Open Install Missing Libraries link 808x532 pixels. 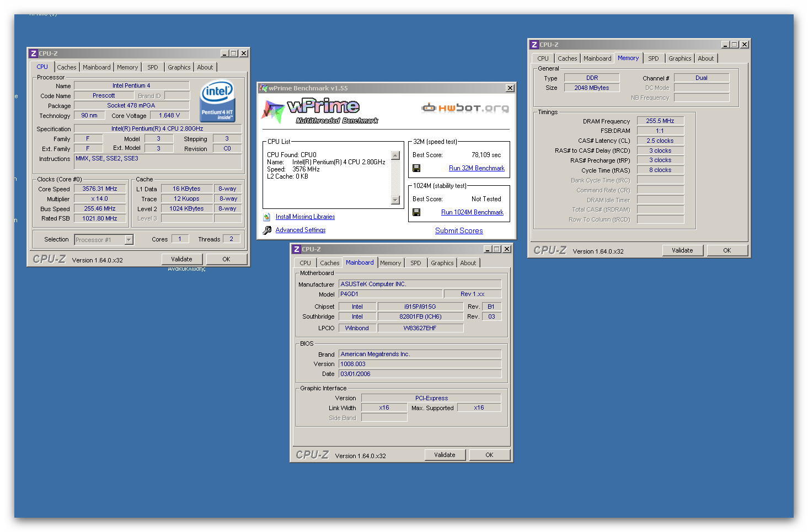point(305,217)
